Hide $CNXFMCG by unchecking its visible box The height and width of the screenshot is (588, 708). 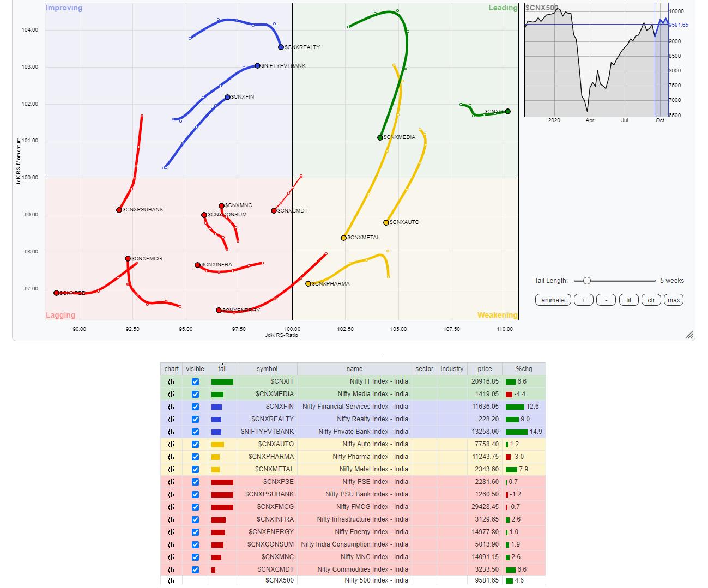[x=195, y=507]
